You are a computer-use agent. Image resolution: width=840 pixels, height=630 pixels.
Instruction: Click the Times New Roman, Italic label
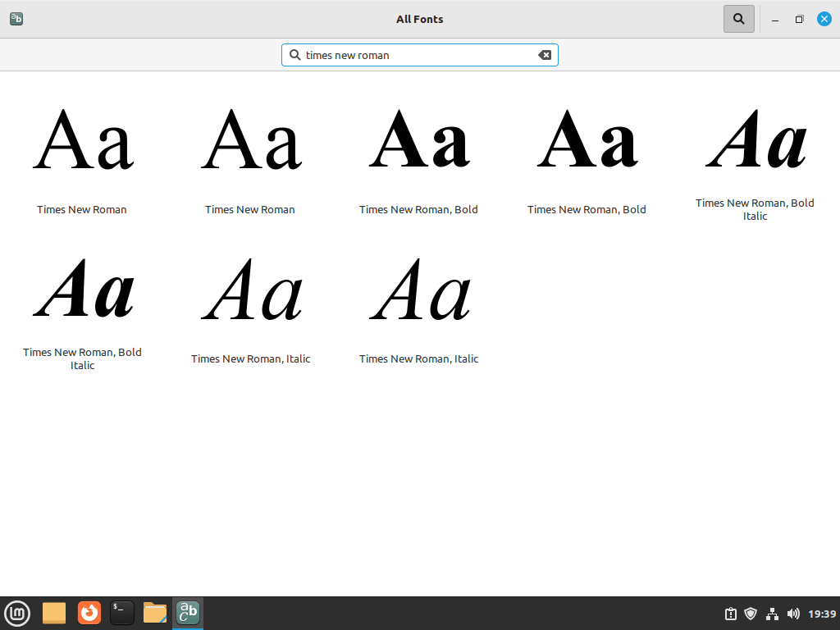[x=250, y=358]
